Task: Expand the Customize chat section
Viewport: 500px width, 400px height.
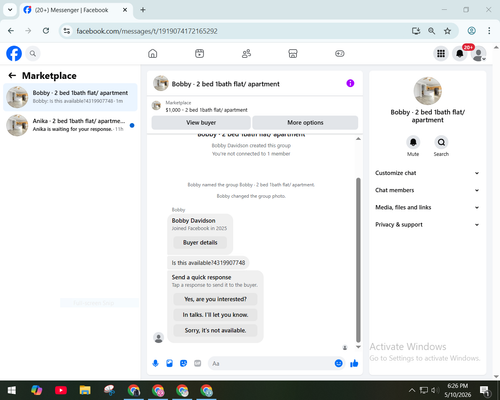Action: pos(427,173)
